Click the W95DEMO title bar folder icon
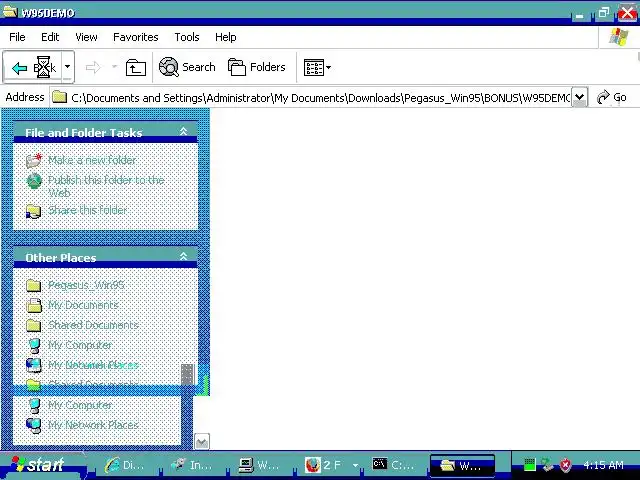This screenshot has width=640, height=480. [10, 11]
